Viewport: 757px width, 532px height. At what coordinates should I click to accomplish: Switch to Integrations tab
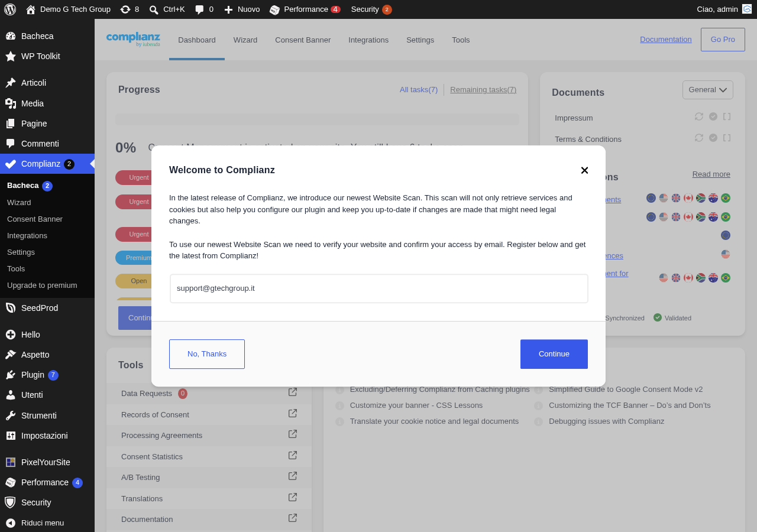pyautogui.click(x=368, y=40)
